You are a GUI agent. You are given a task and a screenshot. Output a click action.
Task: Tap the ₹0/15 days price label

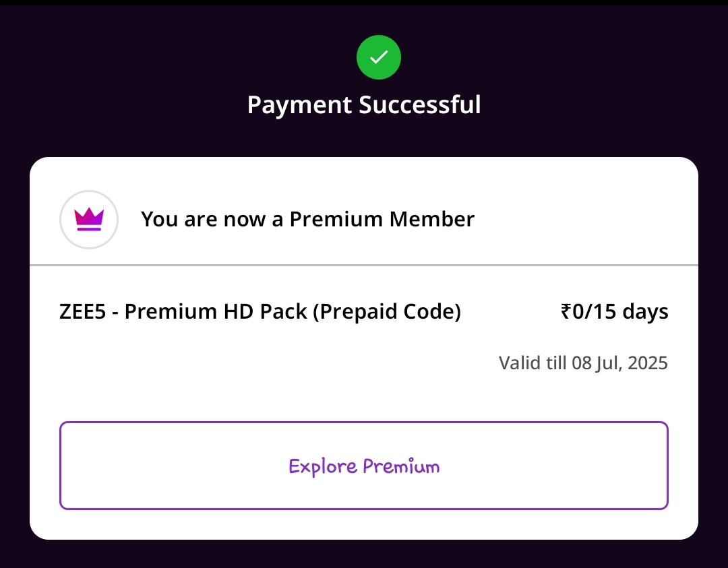coord(614,312)
